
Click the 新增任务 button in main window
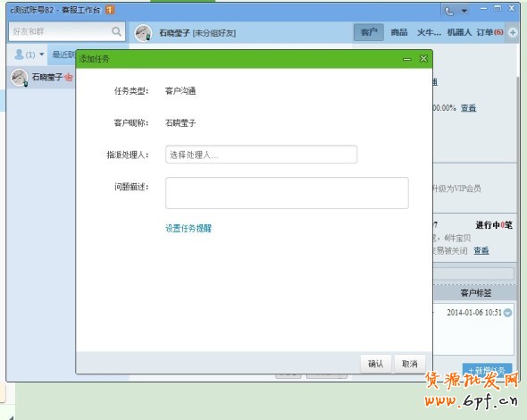tap(487, 370)
